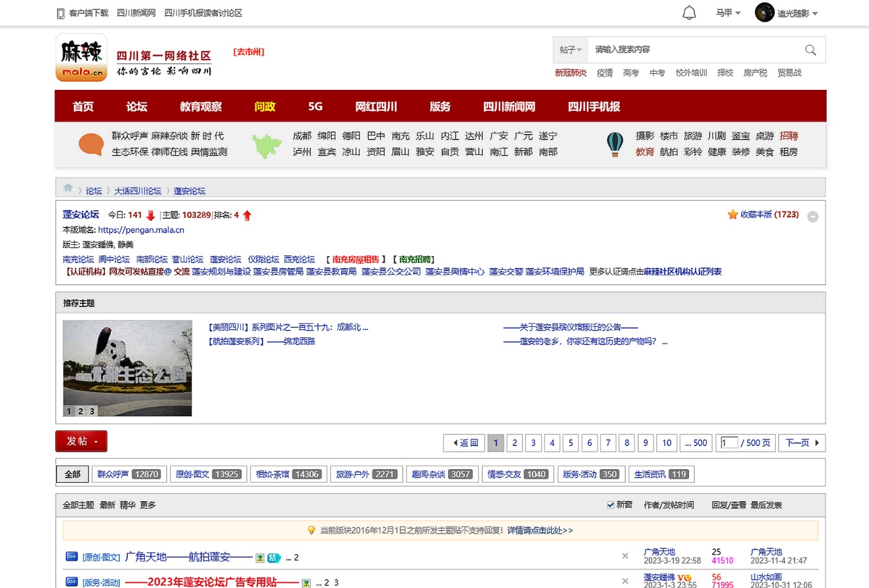
Task: Open the notification bell
Action: tap(689, 12)
